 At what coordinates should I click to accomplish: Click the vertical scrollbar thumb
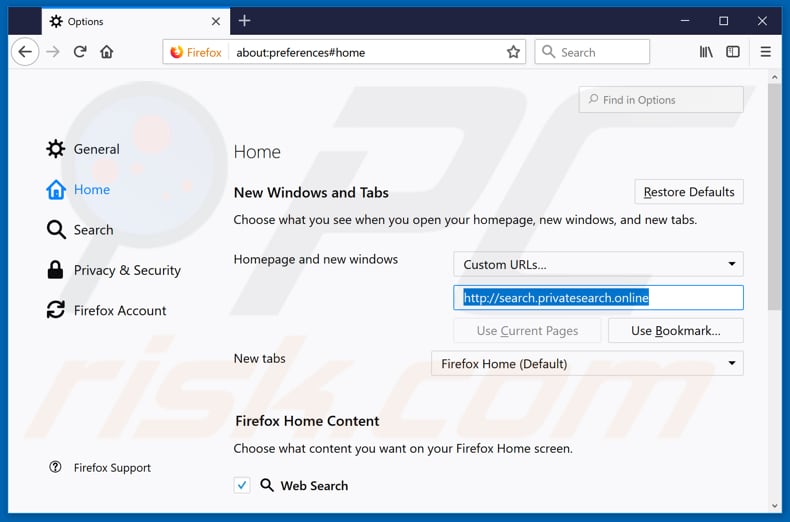pos(774,197)
